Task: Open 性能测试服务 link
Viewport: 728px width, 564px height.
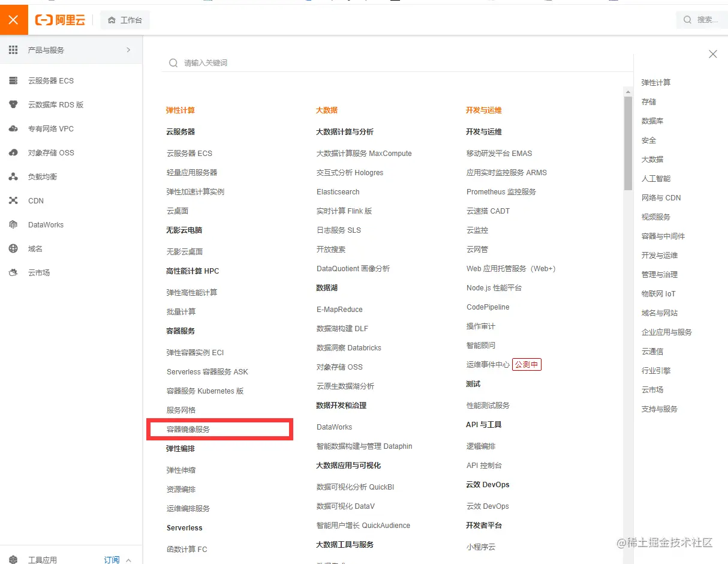Action: tap(488, 405)
